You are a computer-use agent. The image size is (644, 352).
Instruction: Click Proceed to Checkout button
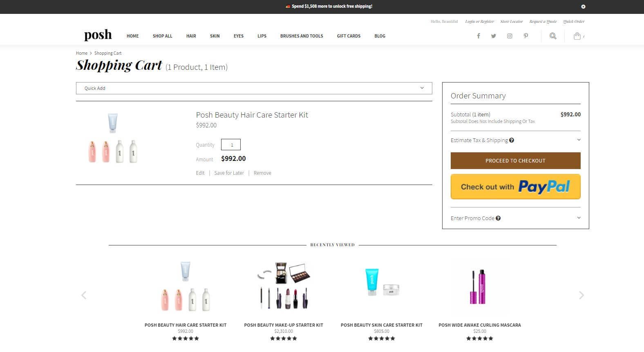pyautogui.click(x=515, y=160)
